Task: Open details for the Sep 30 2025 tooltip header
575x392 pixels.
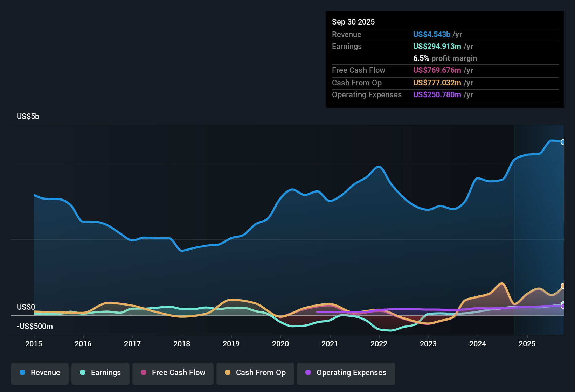Action: (x=353, y=22)
